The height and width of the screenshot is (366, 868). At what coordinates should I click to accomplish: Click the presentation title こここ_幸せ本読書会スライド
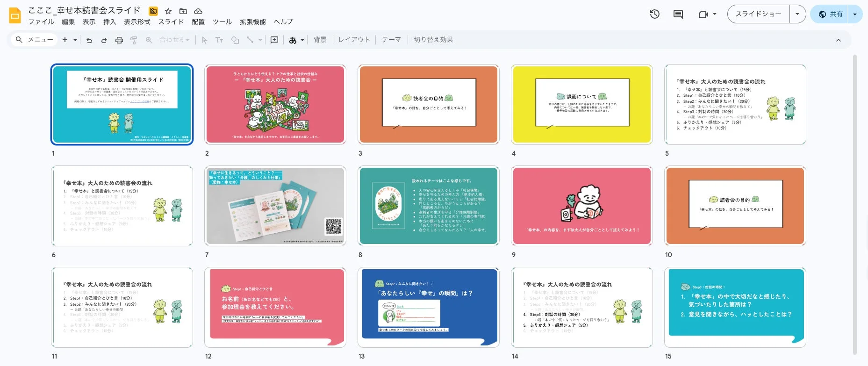(84, 10)
